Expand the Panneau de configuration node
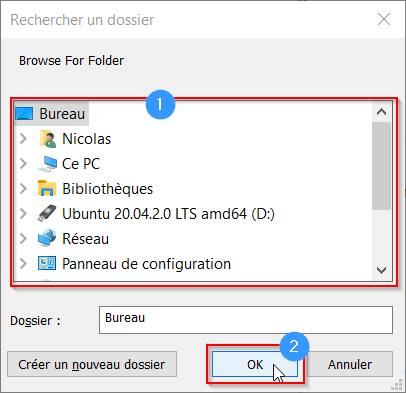This screenshot has width=406, height=393. tap(23, 264)
